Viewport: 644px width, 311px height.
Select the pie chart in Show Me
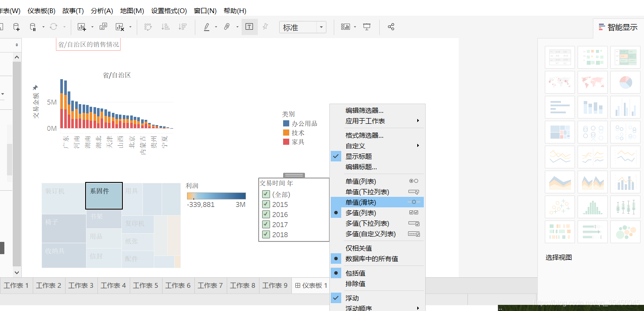pyautogui.click(x=625, y=82)
